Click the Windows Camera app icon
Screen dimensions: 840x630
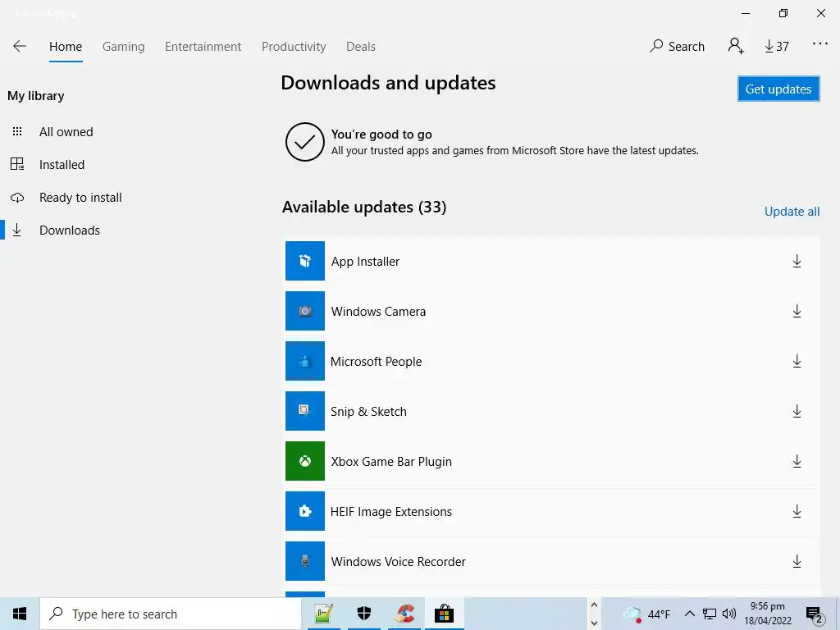pyautogui.click(x=305, y=311)
